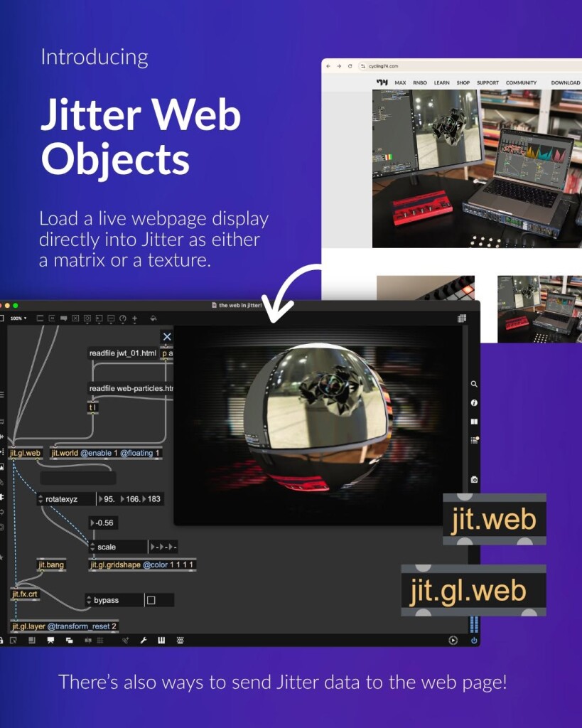This screenshot has width=582, height=728.
Task: Click the readfile web-particles message
Action: [x=131, y=389]
